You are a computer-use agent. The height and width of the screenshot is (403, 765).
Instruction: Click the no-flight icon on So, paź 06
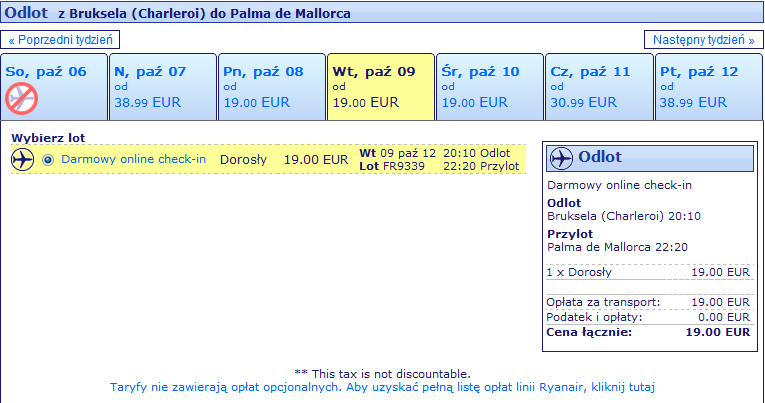(x=21, y=99)
